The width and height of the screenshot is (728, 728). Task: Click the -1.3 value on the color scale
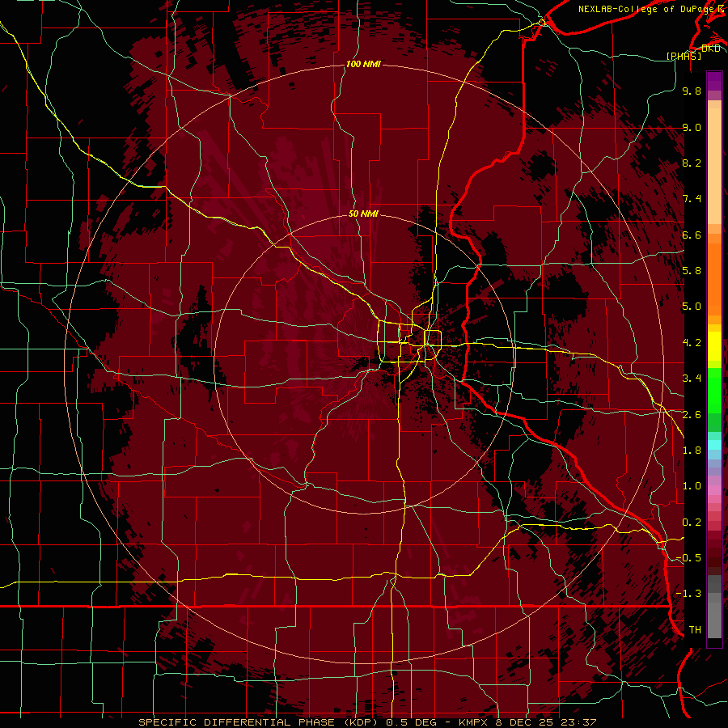688,594
